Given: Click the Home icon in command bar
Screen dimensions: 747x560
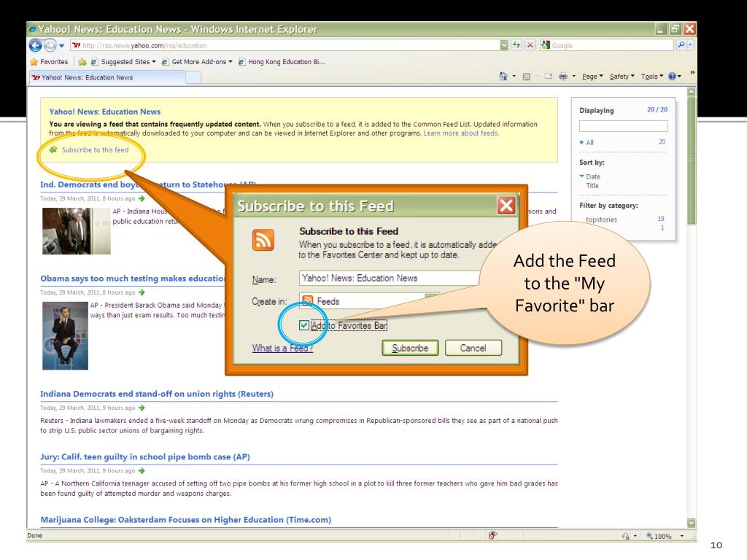Looking at the screenshot, I should pyautogui.click(x=503, y=76).
